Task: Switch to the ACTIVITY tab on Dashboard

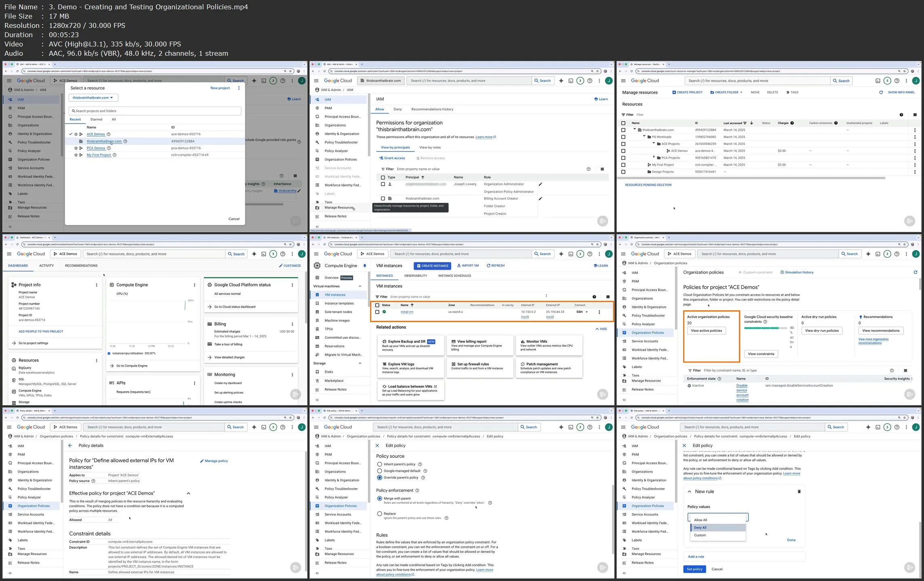Action: [x=46, y=266]
